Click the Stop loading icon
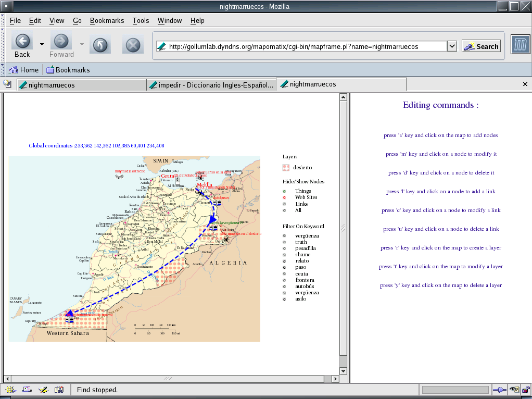This screenshot has height=399, width=532. [x=133, y=45]
